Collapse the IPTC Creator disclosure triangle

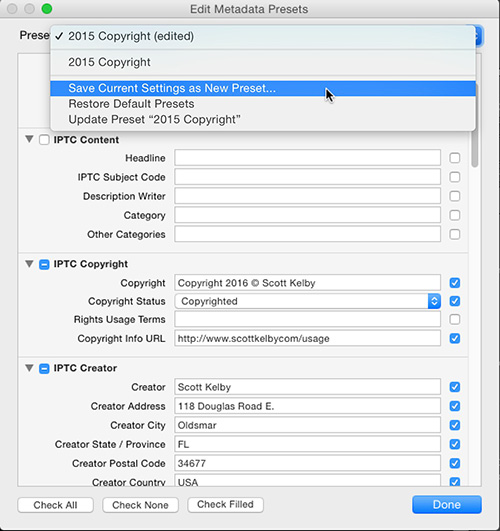point(29,368)
